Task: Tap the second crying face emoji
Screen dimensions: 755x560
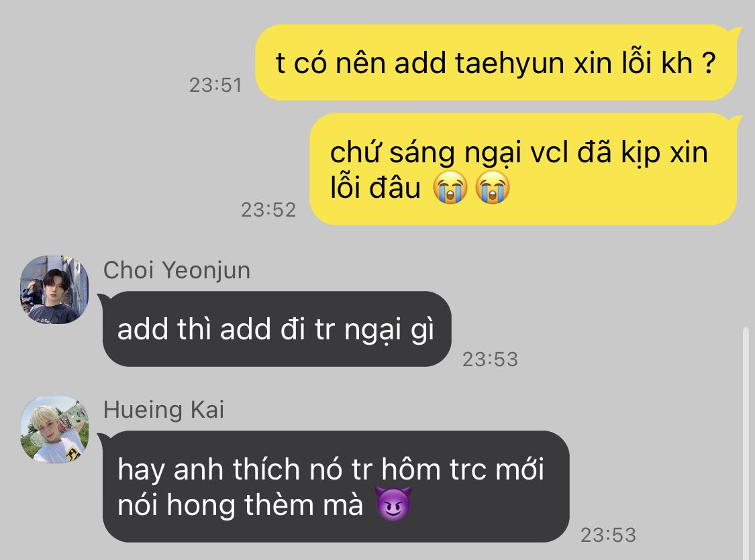Action: pyautogui.click(x=492, y=187)
